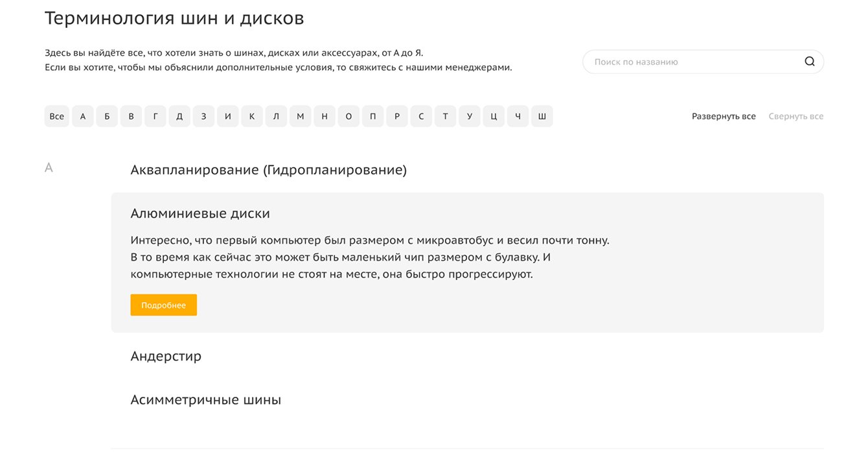Expand the «Аквапланирование (Гидропланирование)» term
This screenshot has width=868, height=459.
[x=268, y=170]
